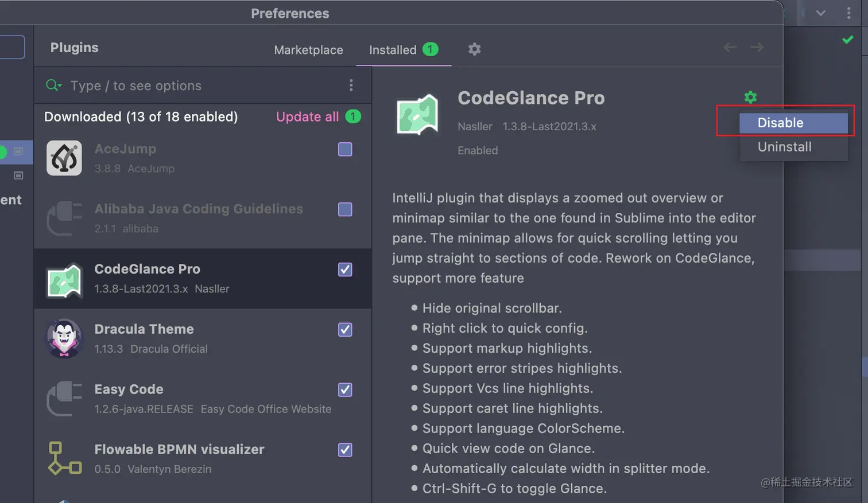Click the Flowable BPMN visualizer icon
This screenshot has width=868, height=503.
click(64, 458)
